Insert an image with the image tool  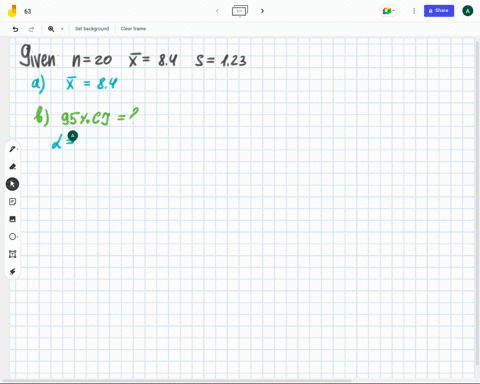tap(13, 219)
